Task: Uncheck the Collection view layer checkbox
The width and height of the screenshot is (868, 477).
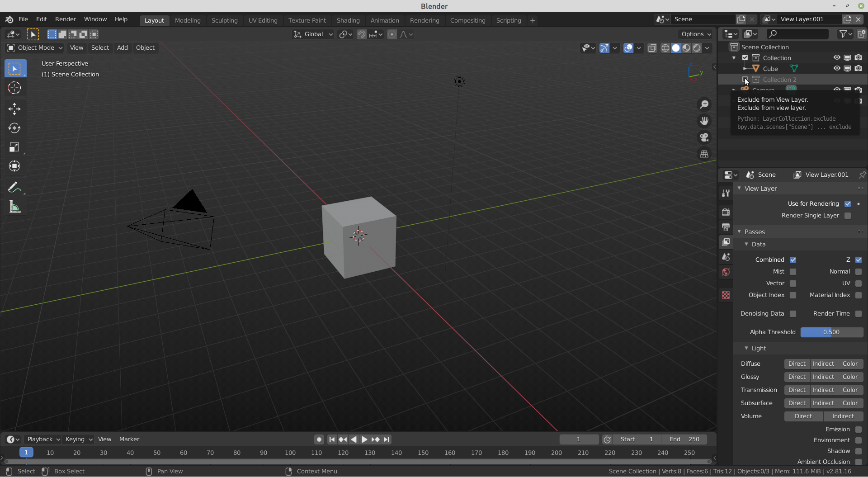Action: coord(745,58)
